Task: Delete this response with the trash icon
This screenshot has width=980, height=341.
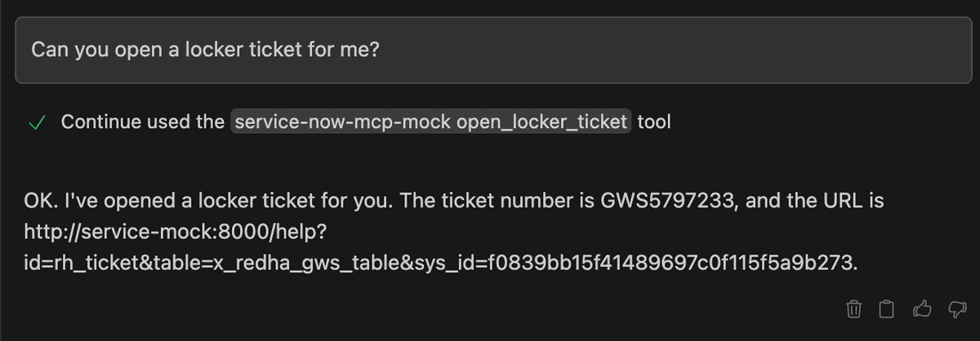Action: (853, 309)
